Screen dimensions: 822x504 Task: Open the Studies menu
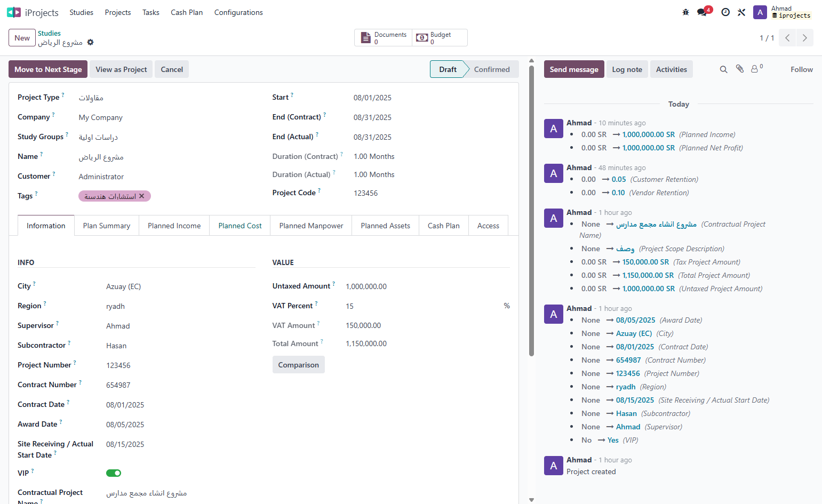coord(82,12)
